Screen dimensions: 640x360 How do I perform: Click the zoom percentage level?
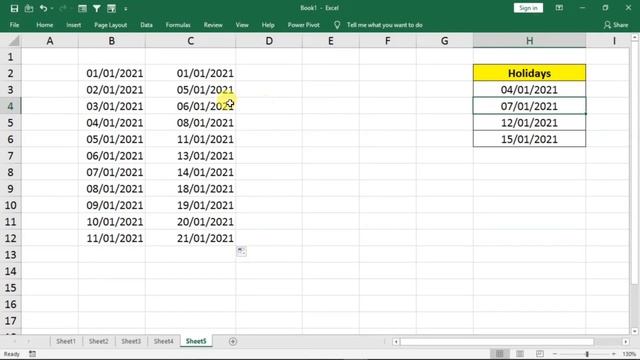629,354
